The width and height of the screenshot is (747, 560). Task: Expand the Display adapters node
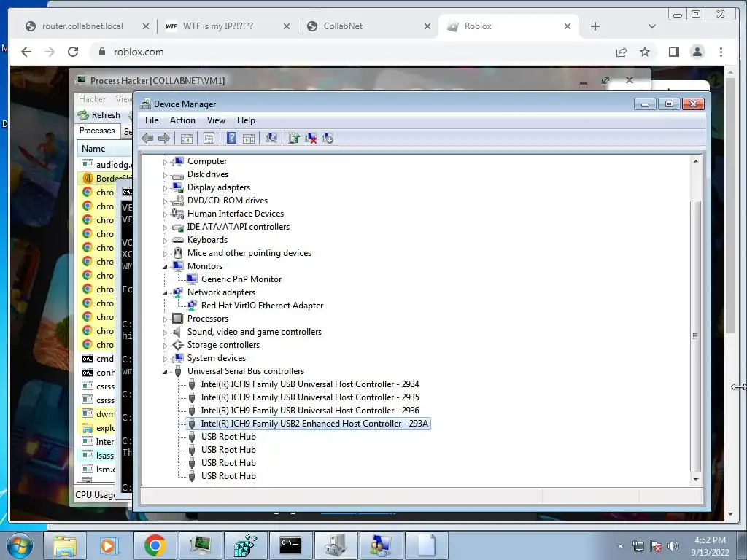166,188
